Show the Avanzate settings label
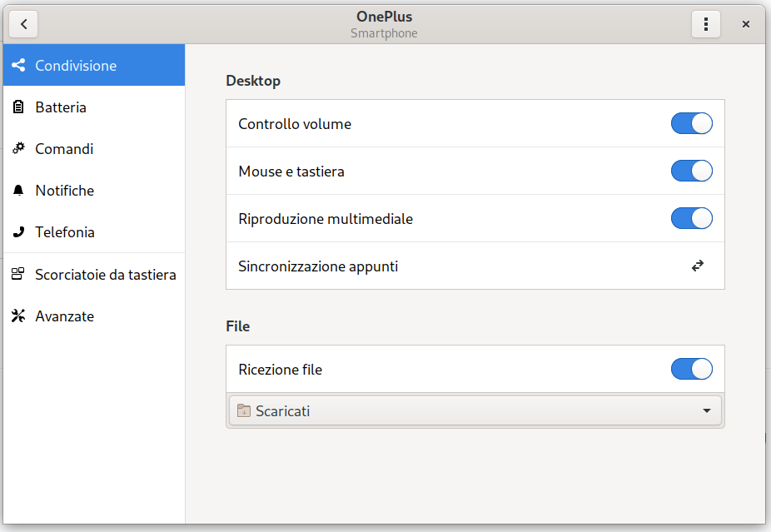The image size is (771, 532). [x=64, y=316]
